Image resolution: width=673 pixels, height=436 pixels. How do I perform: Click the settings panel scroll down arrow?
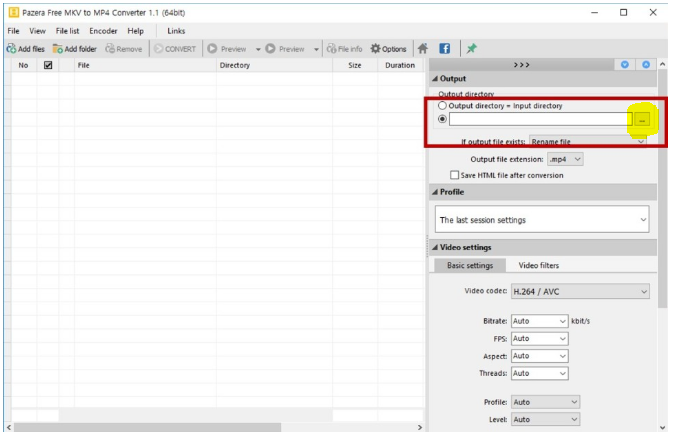[x=663, y=427]
